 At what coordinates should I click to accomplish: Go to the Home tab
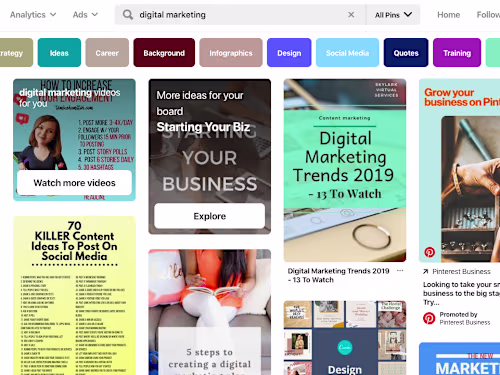pos(448,15)
